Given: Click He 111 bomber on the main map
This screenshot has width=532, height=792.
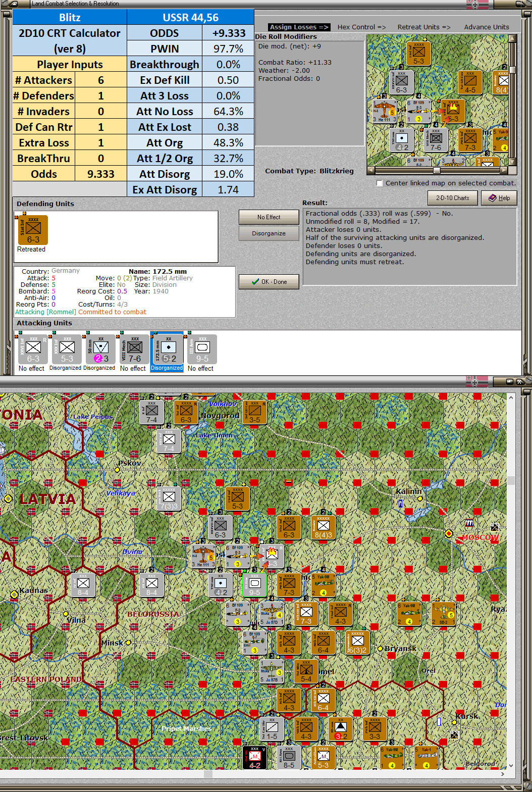Looking at the screenshot, I should coord(203,556).
